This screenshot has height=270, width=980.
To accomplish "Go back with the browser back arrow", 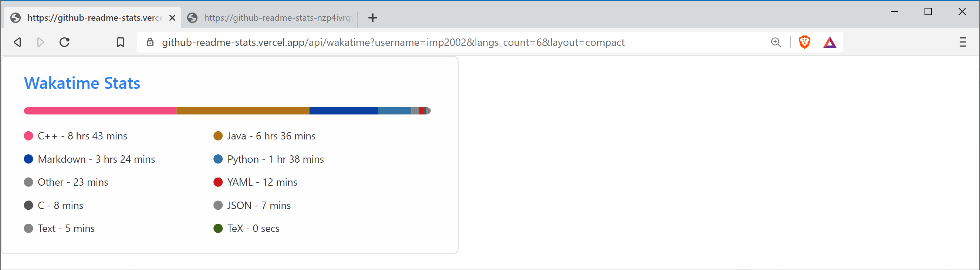I will (17, 42).
